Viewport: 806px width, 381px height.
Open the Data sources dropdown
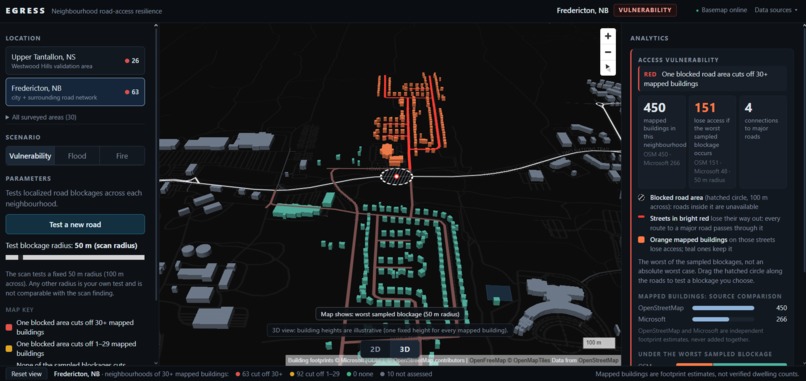coord(775,10)
